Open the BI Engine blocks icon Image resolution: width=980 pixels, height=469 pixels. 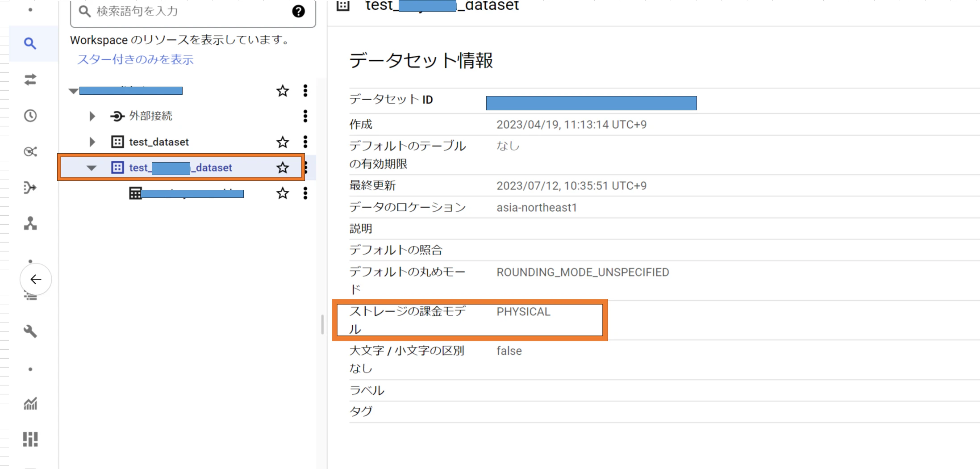30,439
